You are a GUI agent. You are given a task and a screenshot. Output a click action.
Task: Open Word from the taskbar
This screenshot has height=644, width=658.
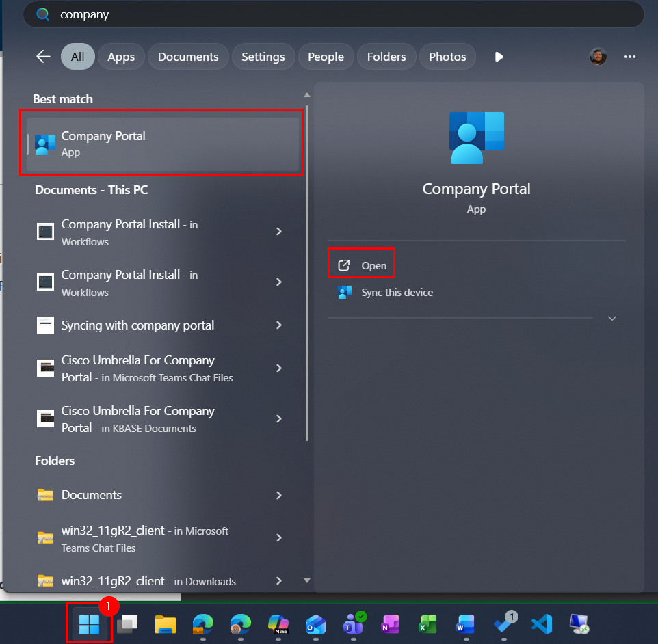click(465, 624)
